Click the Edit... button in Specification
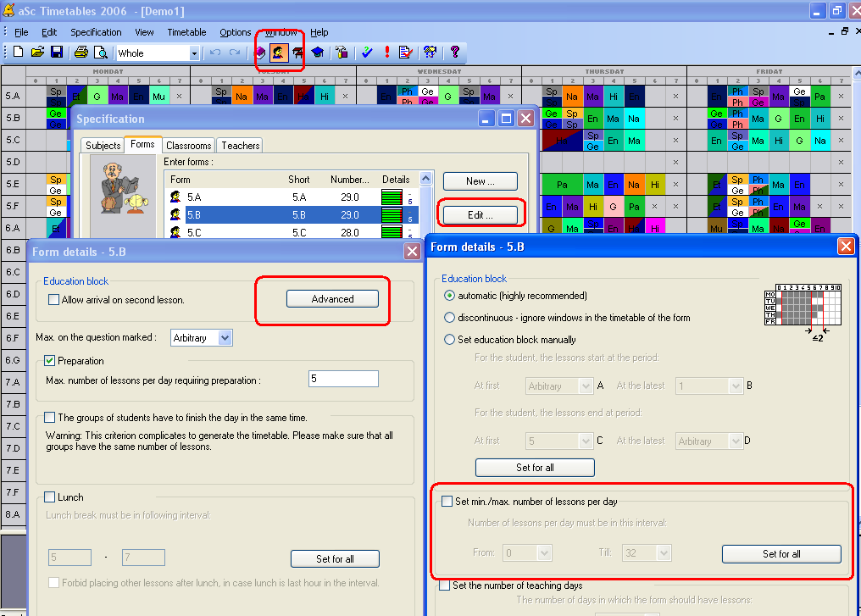The image size is (861, 616). [x=480, y=215]
